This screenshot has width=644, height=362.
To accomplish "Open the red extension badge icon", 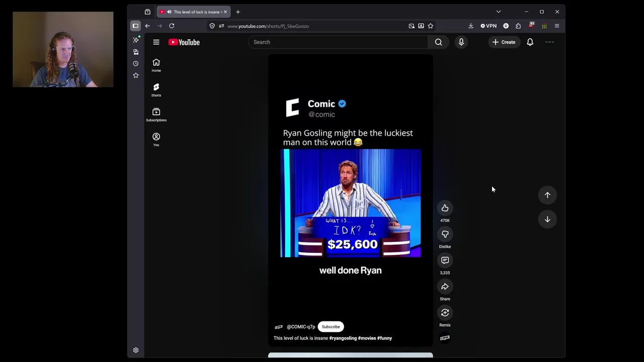I will tap(531, 26).
